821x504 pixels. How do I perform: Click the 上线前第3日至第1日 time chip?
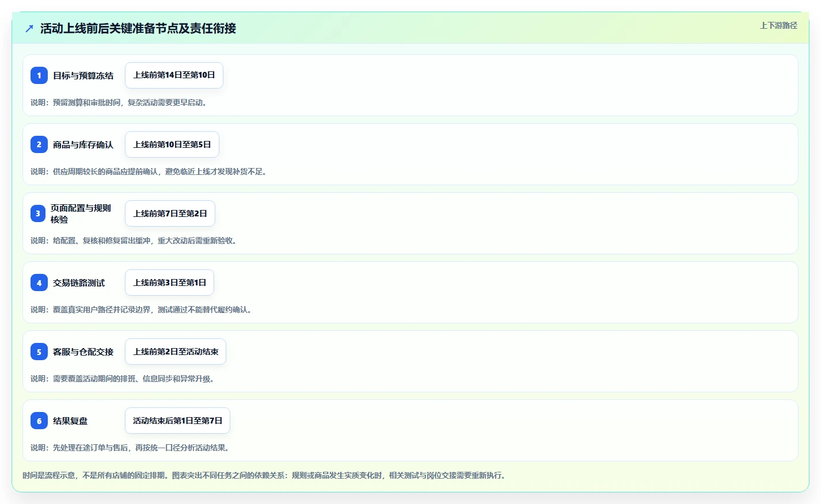(x=169, y=282)
